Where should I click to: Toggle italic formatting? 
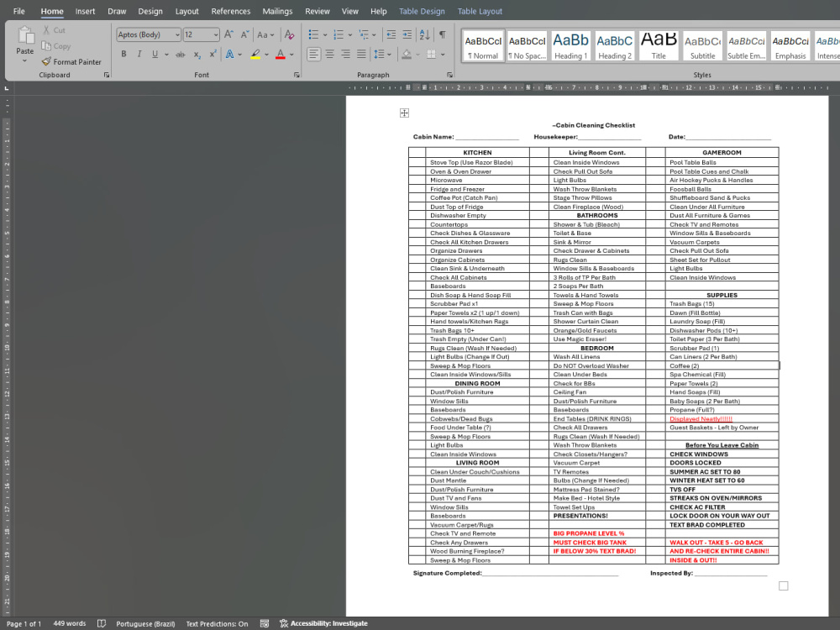139,54
